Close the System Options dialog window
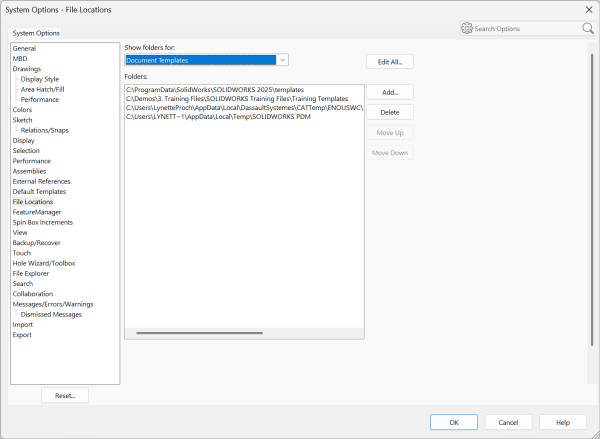 (587, 9)
